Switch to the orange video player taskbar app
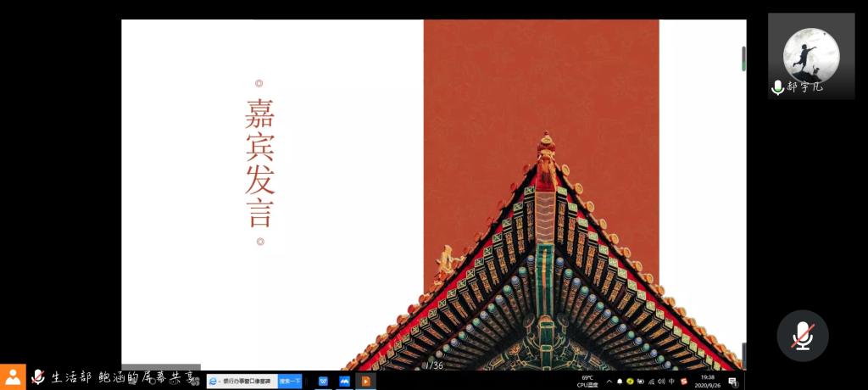The width and height of the screenshot is (868, 390). tap(365, 382)
